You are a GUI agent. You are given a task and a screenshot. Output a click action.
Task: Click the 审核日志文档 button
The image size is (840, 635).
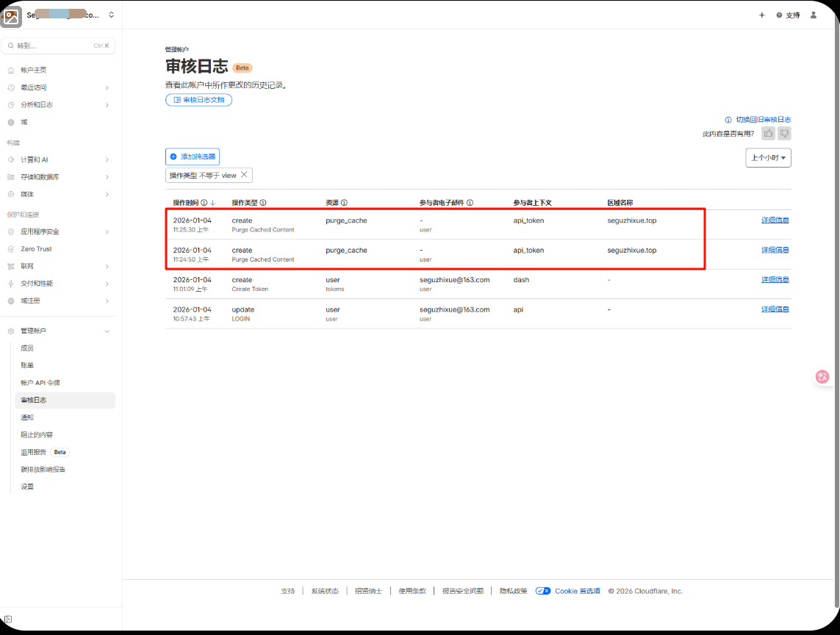(x=198, y=100)
